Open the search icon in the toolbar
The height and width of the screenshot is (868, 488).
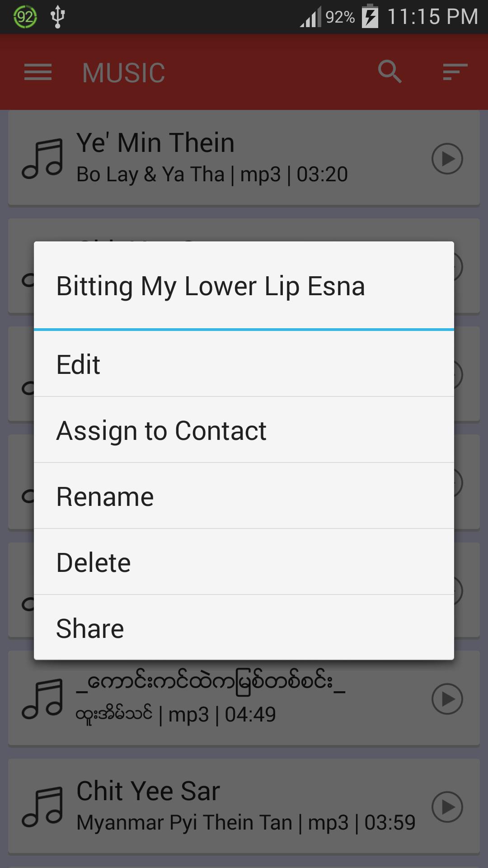coord(390,72)
